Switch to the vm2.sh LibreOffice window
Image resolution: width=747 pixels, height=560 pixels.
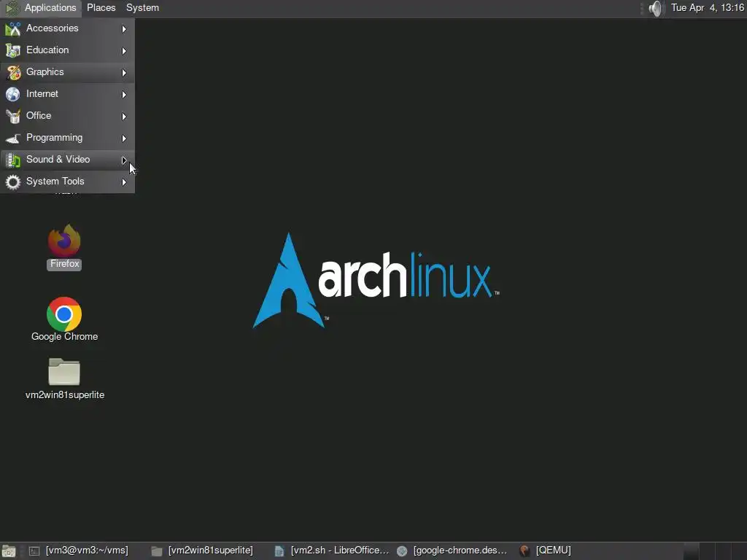(x=332, y=551)
